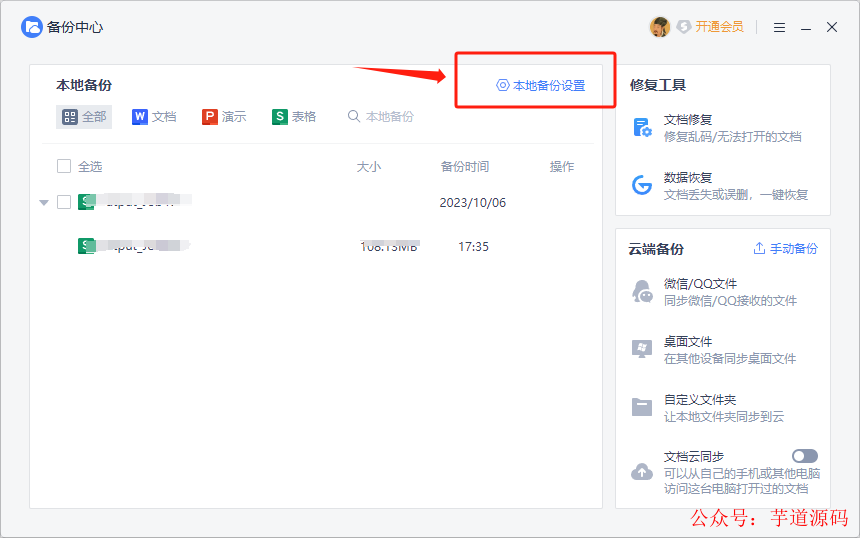Click the gray folder icon
The image size is (860, 538).
pyautogui.click(x=642, y=407)
